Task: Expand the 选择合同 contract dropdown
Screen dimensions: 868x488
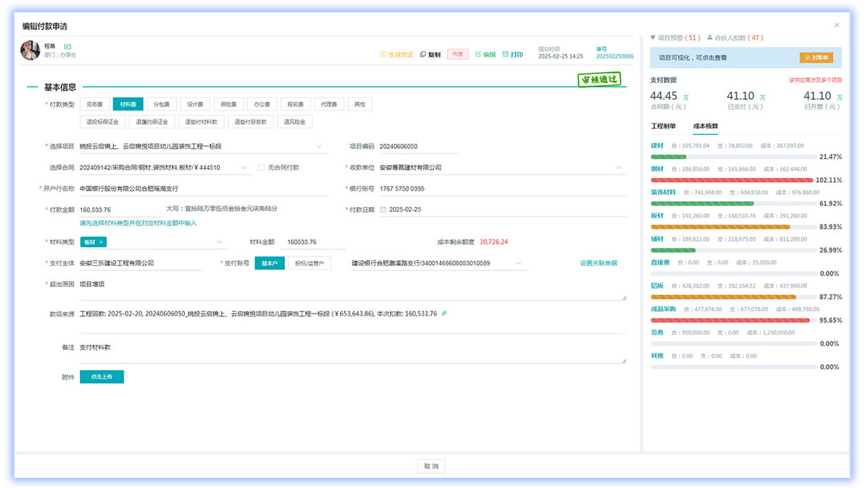Action: point(244,168)
